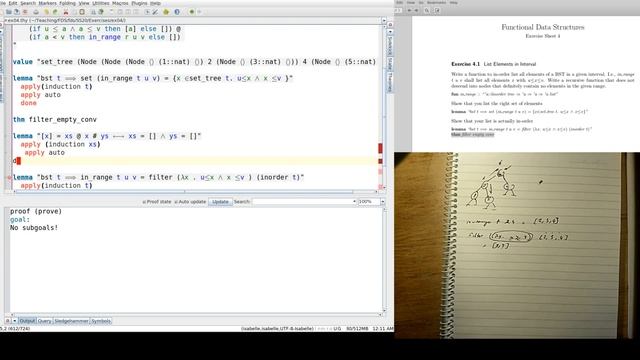Open Global Options tools icon
This screenshot has height=360, width=640.
[x=155, y=12]
